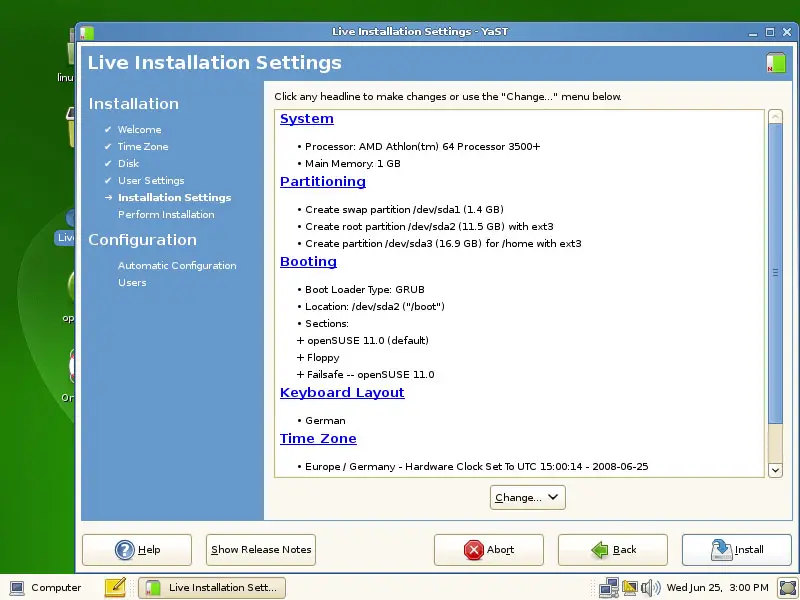
Task: Abort the installation
Action: [489, 549]
